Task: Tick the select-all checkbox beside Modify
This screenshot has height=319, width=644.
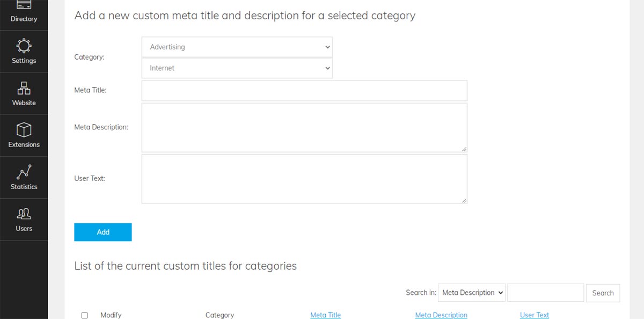Action: point(84,315)
